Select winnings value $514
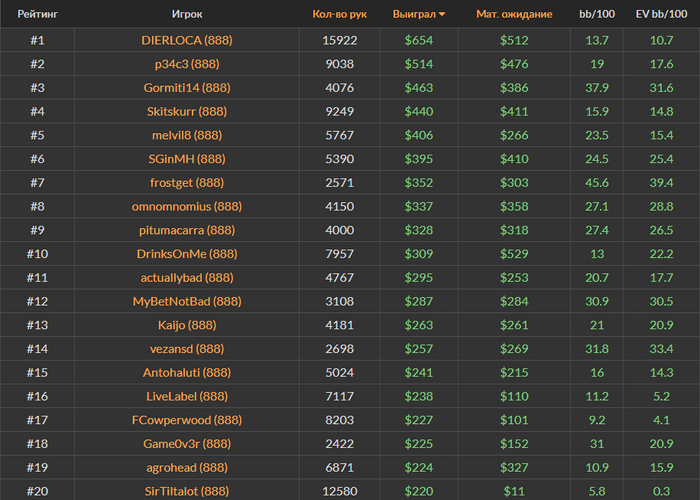The width and height of the screenshot is (700, 500). [419, 64]
